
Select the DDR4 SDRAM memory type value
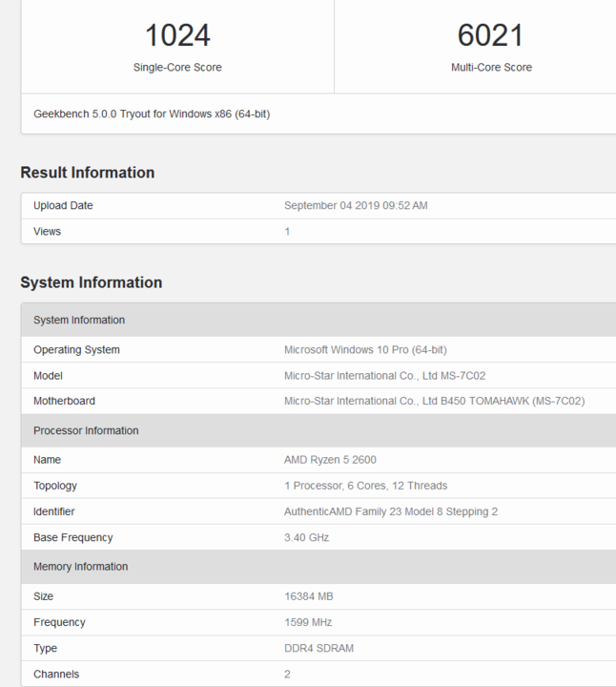pos(318,648)
